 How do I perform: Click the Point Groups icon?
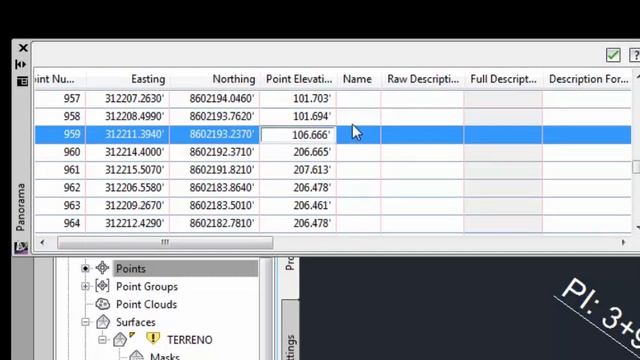coord(102,286)
